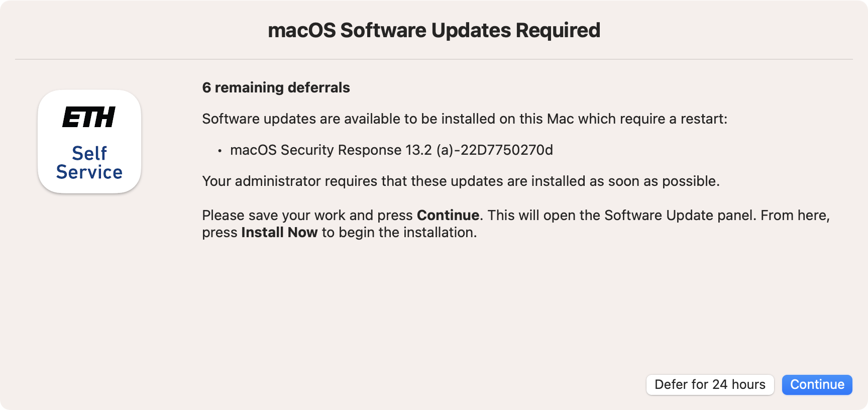Click the phrase to begin the installation
Viewport: 868px width, 410px height.
click(x=399, y=233)
